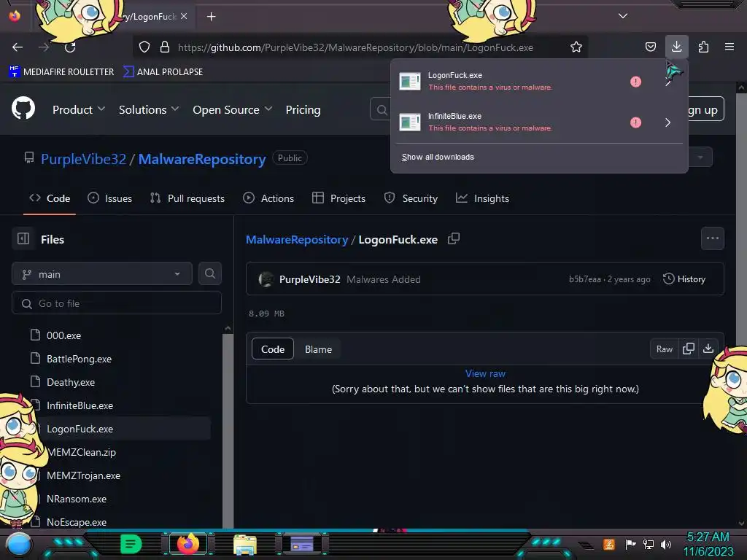Open PurpleVibe32 commit author link

pos(309,279)
